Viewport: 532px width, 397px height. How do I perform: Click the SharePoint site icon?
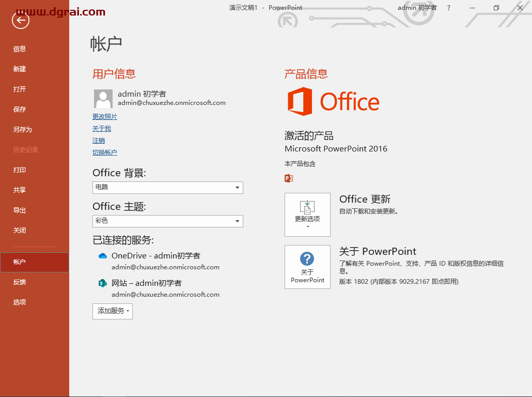point(102,283)
